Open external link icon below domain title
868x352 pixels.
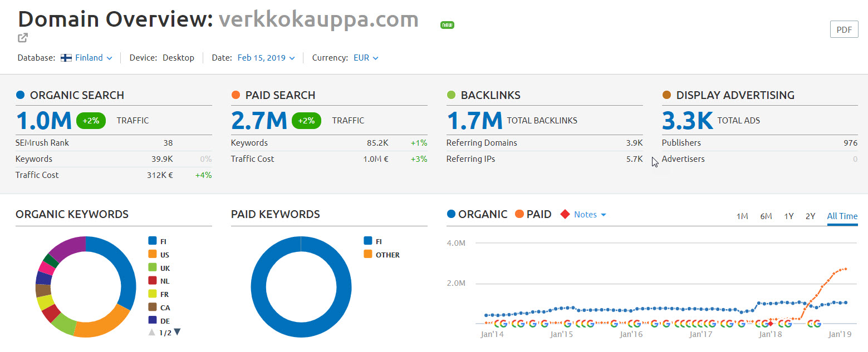tap(23, 38)
